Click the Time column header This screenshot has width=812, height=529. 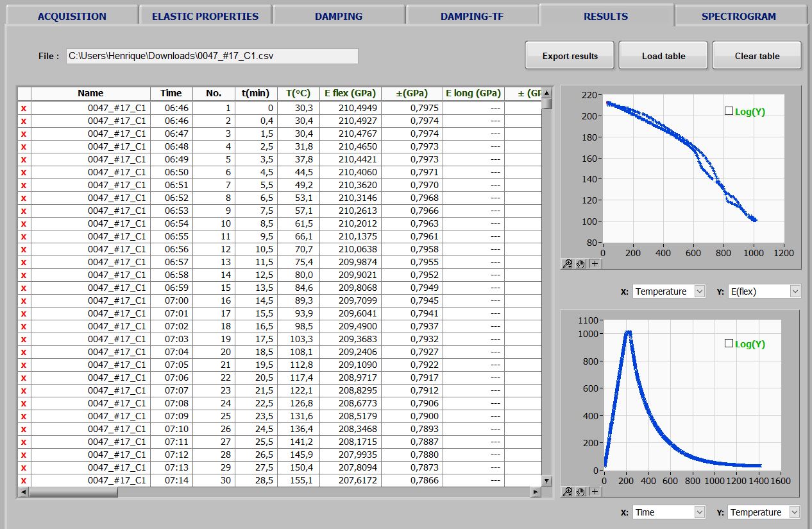coord(171,93)
